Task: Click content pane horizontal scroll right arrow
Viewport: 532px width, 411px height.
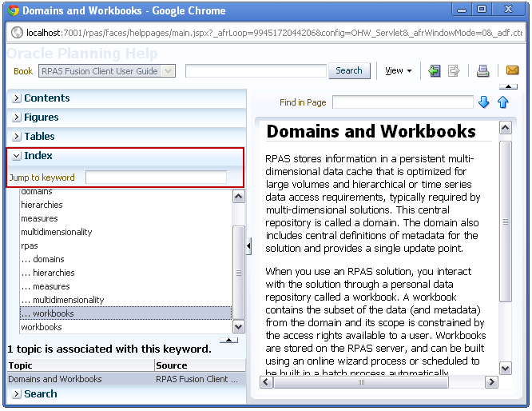Action: pos(491,382)
